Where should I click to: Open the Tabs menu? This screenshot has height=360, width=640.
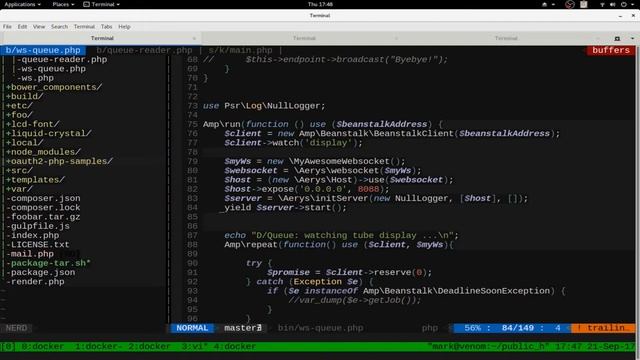point(107,27)
